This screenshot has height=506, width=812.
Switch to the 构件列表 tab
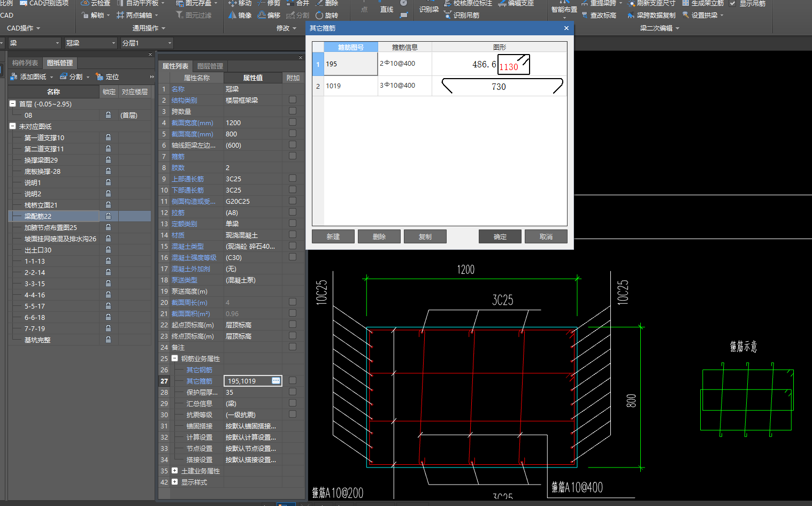click(x=25, y=63)
